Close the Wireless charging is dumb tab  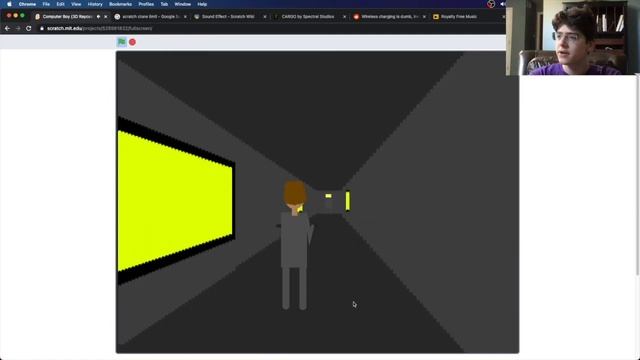tap(424, 17)
